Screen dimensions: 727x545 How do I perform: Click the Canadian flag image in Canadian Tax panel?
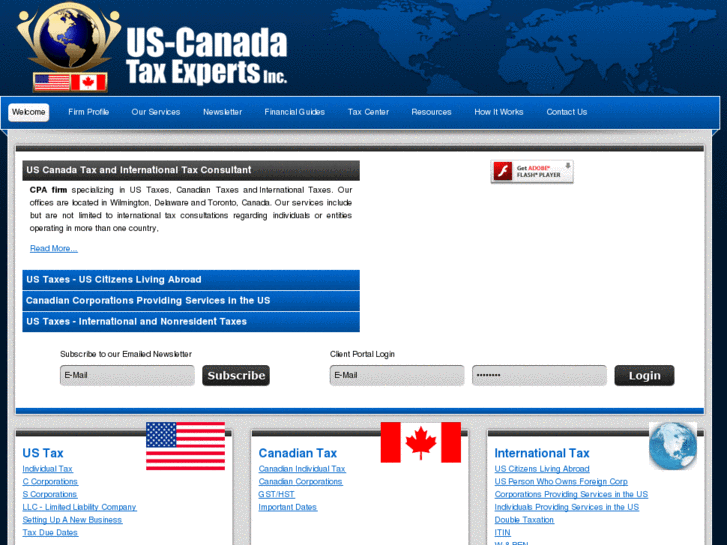coord(421,442)
